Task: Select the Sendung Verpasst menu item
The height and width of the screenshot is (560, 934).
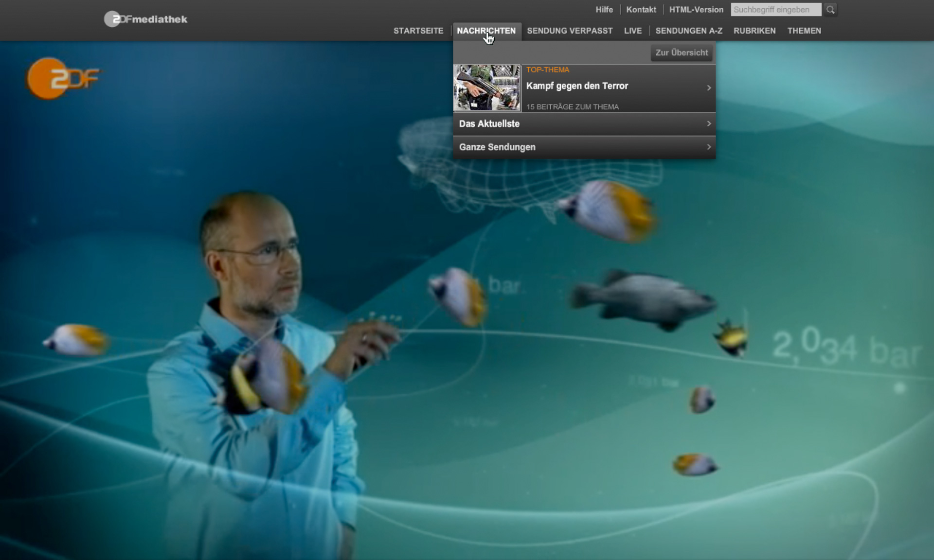Action: click(x=570, y=31)
